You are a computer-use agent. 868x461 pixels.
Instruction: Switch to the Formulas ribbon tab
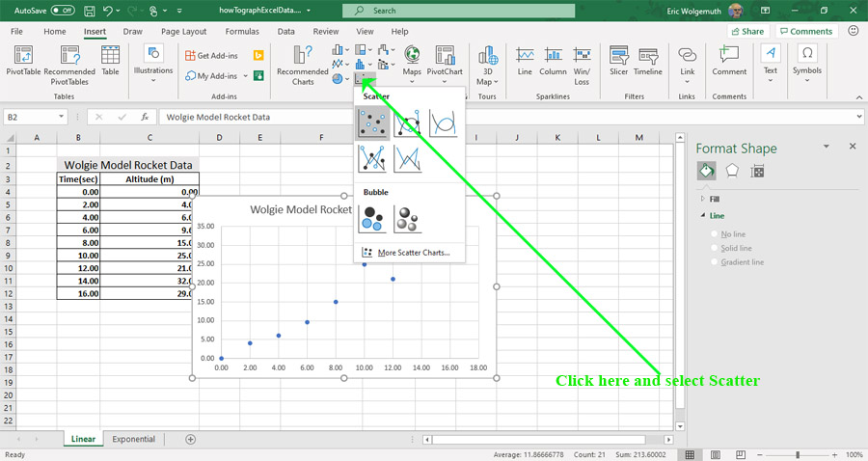tap(242, 31)
